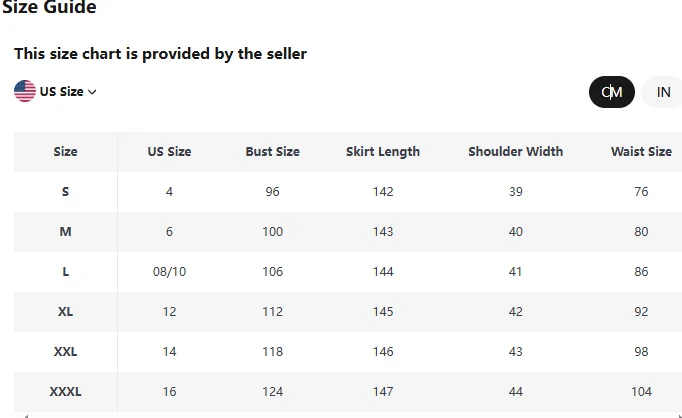Click the Size Guide heading
The width and height of the screenshot is (682, 418).
pyautogui.click(x=49, y=7)
